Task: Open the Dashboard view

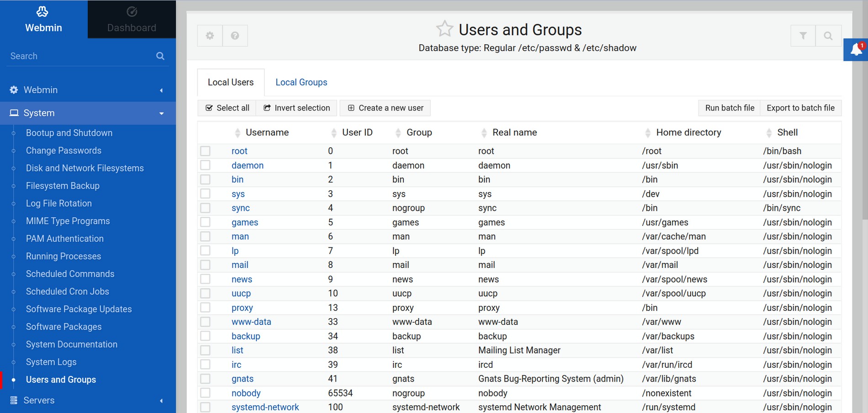Action: click(131, 19)
